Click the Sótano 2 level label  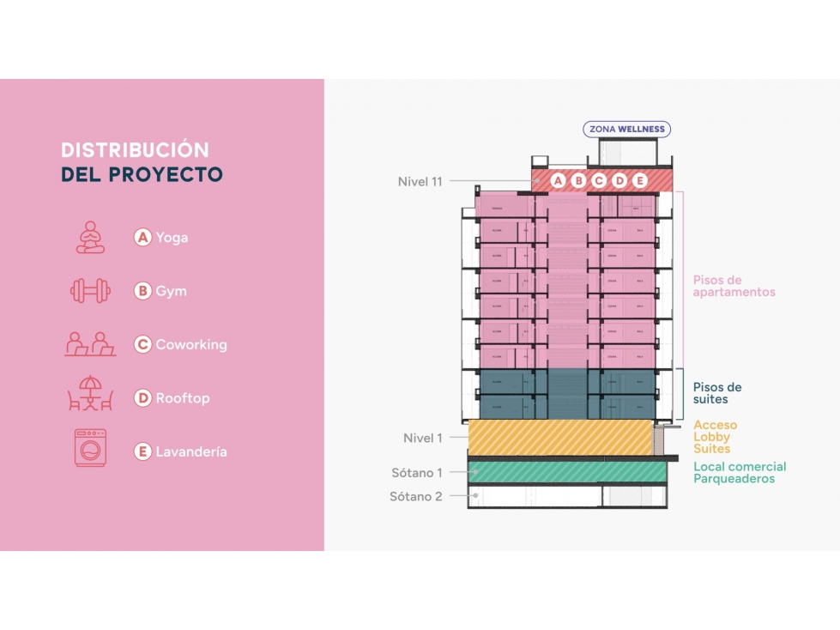[416, 497]
